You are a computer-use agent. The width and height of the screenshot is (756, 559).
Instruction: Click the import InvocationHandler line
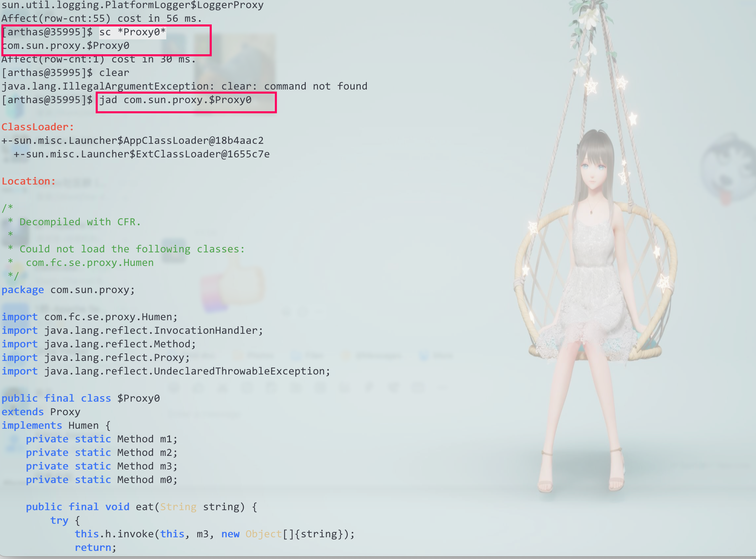coord(132,331)
